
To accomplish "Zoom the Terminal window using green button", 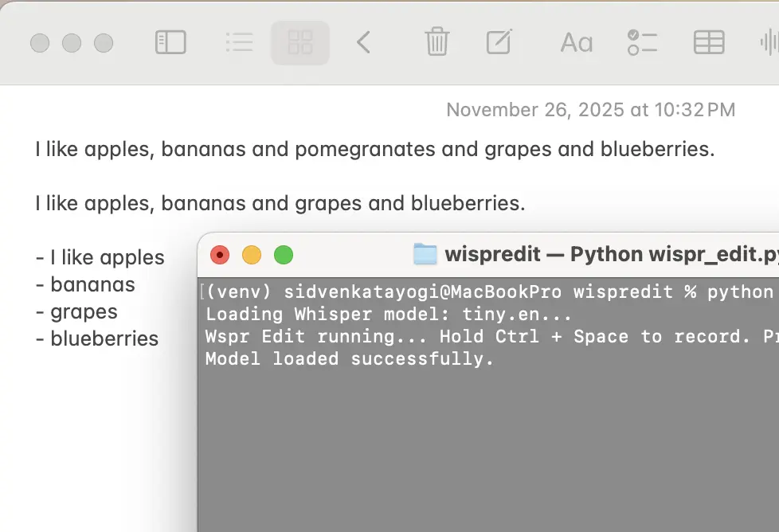I will (x=284, y=255).
